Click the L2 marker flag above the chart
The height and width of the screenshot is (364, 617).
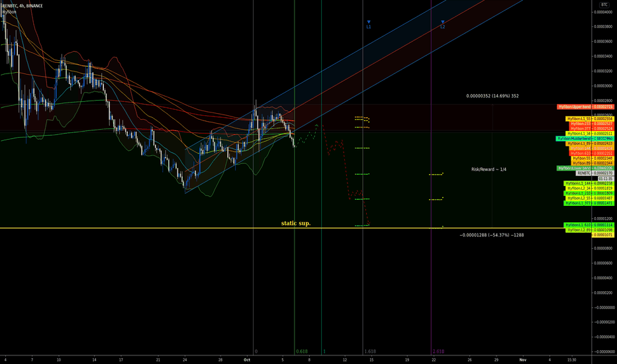click(x=443, y=24)
